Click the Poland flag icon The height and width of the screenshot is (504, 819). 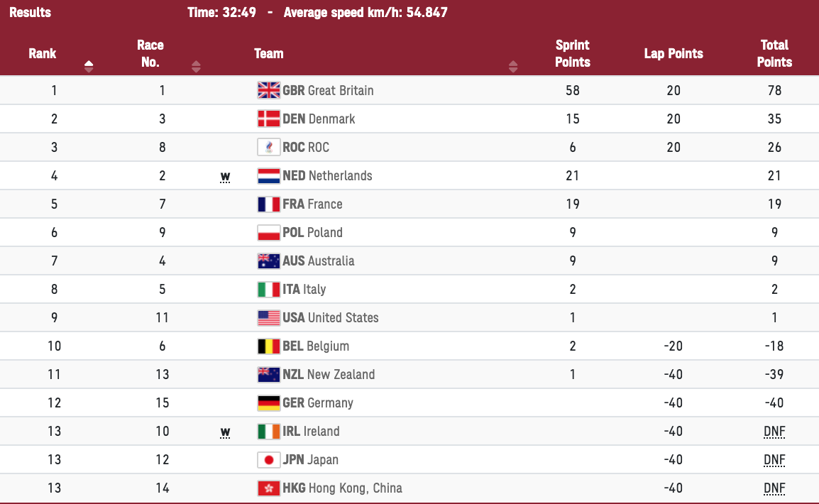pyautogui.click(x=268, y=232)
